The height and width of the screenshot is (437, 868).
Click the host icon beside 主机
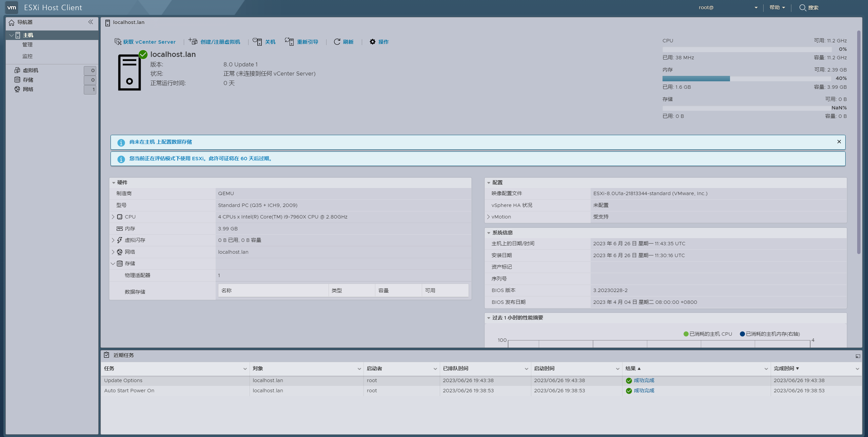(18, 35)
